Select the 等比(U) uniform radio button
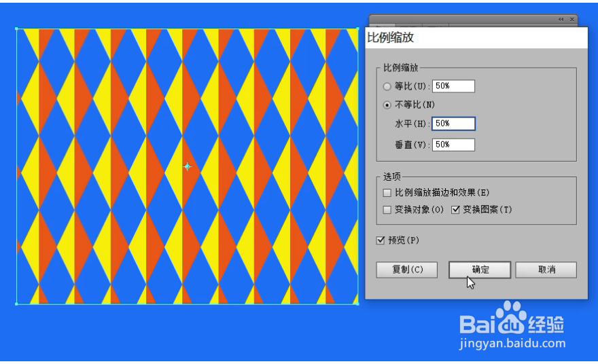Screen dimensions: 598x364 tap(387, 86)
